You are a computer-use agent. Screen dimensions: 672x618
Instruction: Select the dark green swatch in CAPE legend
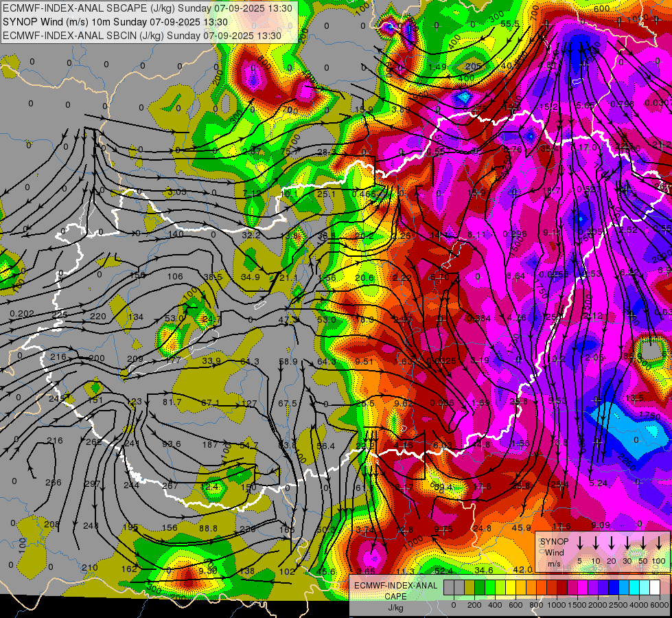(480, 588)
